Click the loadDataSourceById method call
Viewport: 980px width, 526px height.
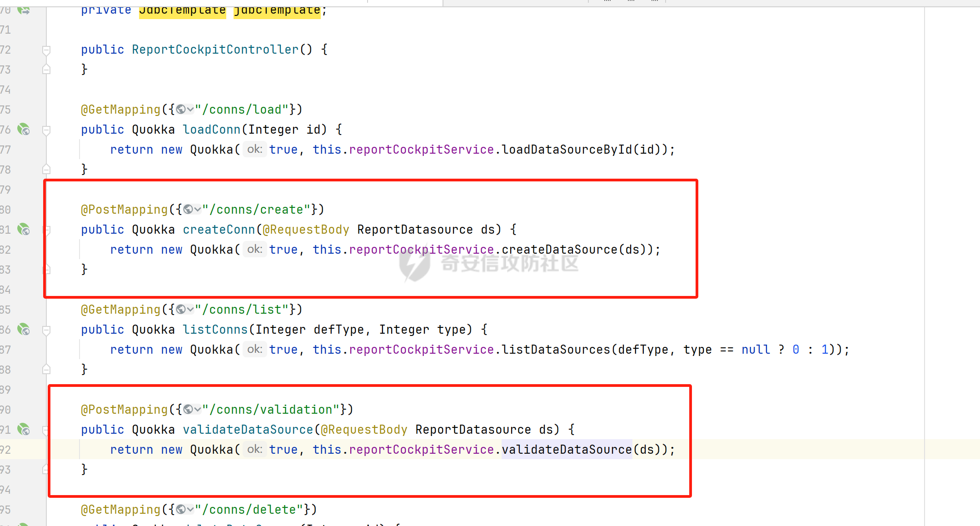click(567, 150)
